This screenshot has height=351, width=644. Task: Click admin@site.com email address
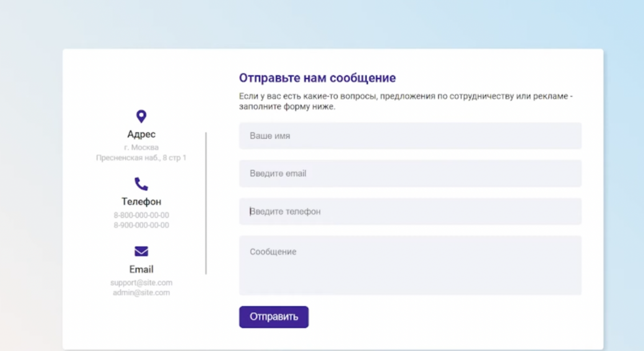(x=141, y=293)
